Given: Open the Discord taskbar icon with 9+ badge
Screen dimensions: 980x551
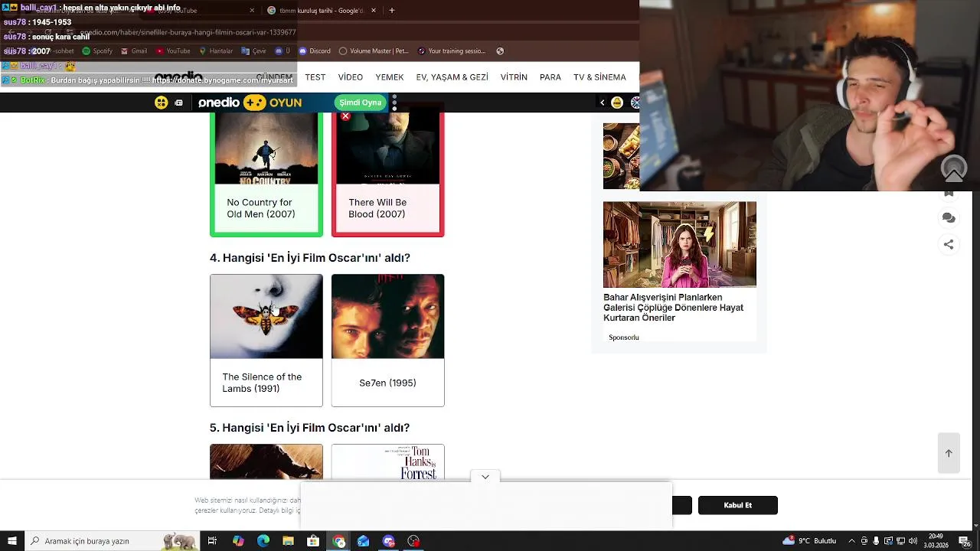Looking at the screenshot, I should click(x=389, y=541).
